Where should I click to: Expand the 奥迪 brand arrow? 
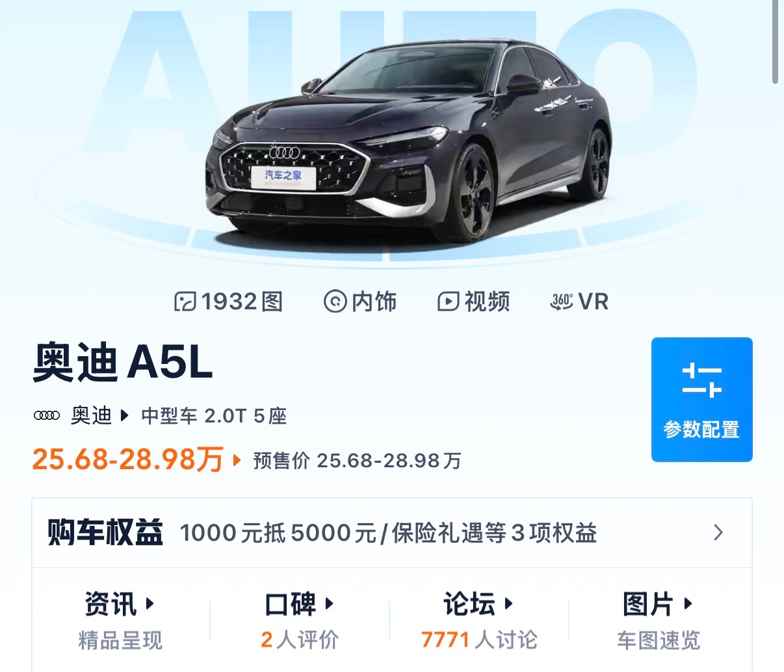(x=125, y=415)
